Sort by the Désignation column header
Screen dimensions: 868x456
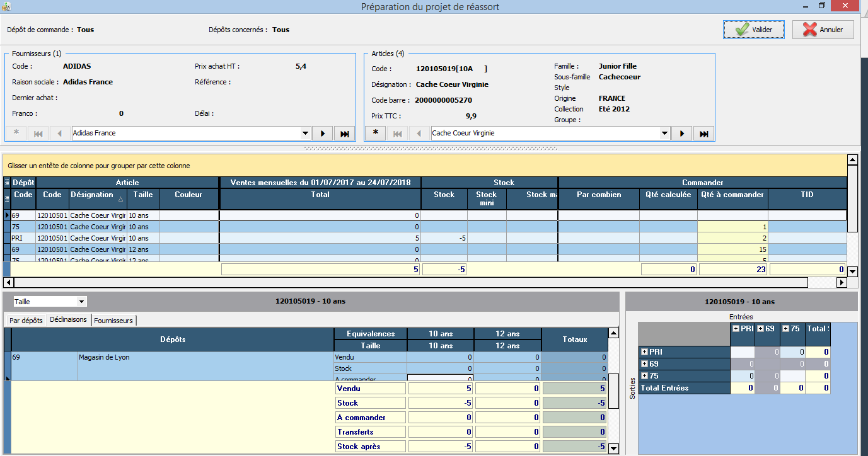coord(92,195)
